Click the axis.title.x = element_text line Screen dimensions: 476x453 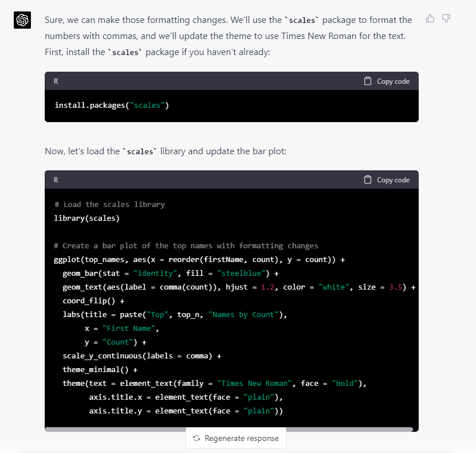click(186, 397)
